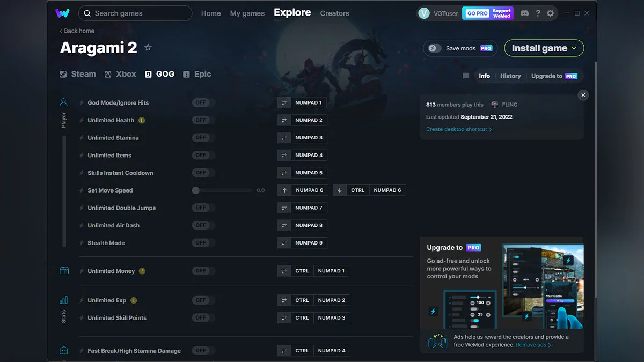
Task: Select the Steam platform tab
Action: (x=78, y=74)
